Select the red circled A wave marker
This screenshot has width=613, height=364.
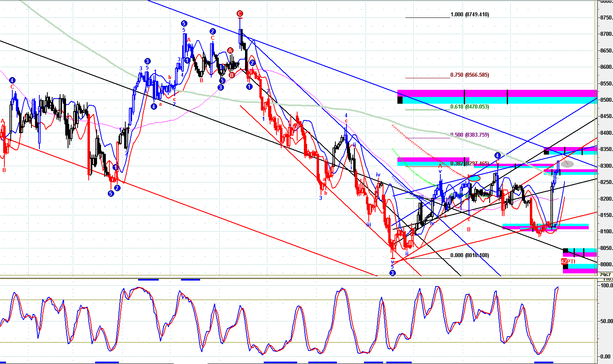click(x=230, y=50)
